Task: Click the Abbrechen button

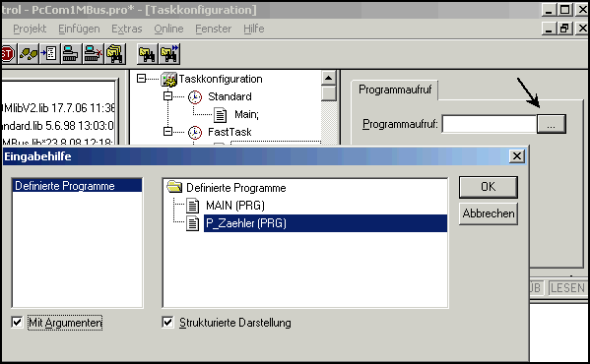Action: pyautogui.click(x=488, y=213)
